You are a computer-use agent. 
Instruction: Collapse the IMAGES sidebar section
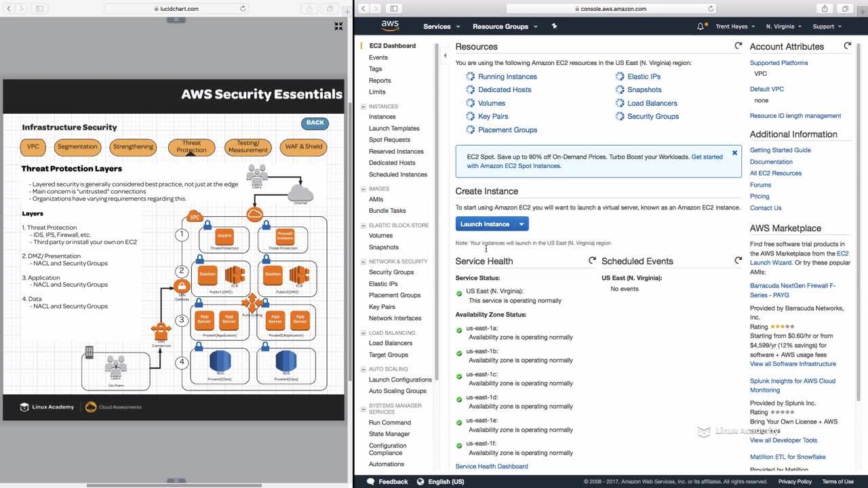tap(363, 189)
